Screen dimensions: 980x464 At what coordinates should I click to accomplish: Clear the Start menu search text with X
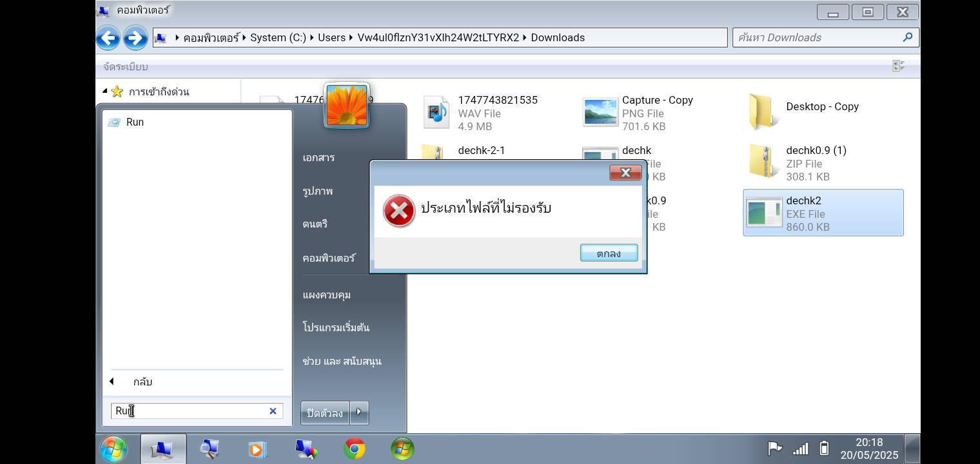click(273, 411)
